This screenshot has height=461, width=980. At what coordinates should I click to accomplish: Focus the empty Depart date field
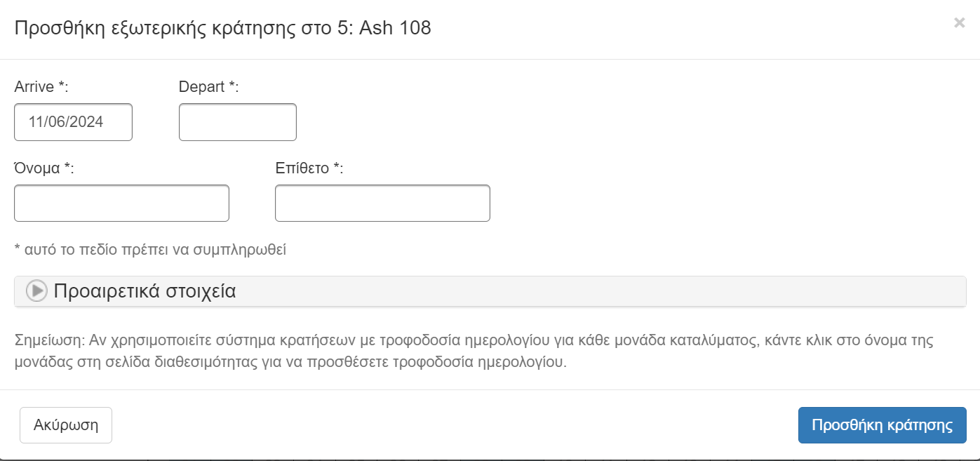[x=238, y=122]
